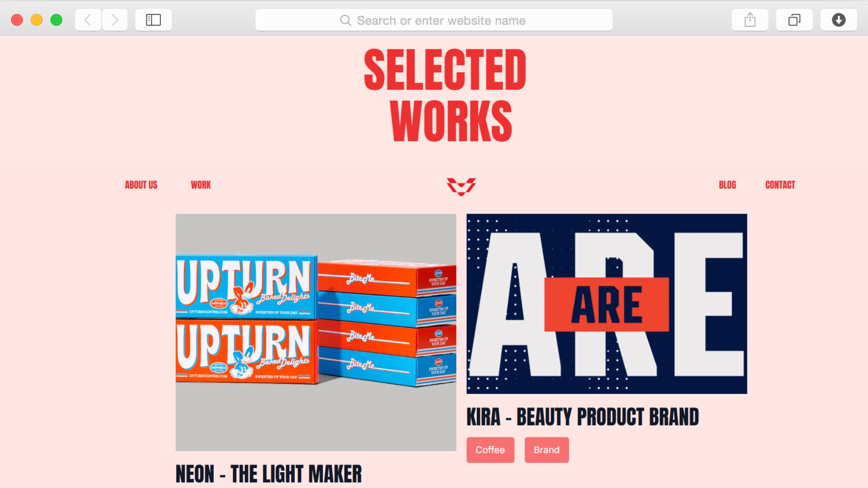Click the Kira Beauty Product Brand title
The image size is (868, 488).
(x=583, y=417)
